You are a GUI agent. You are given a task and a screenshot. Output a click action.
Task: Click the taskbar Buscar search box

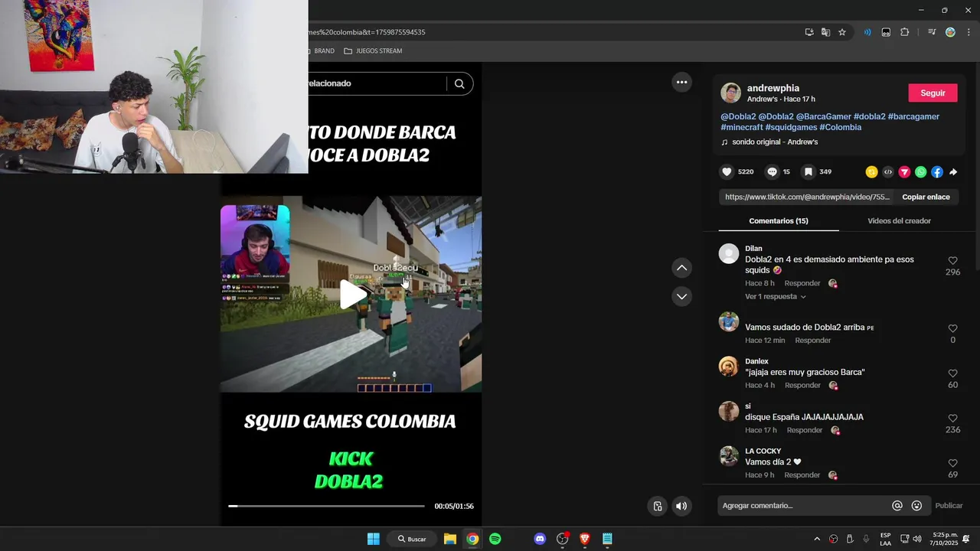(x=412, y=539)
